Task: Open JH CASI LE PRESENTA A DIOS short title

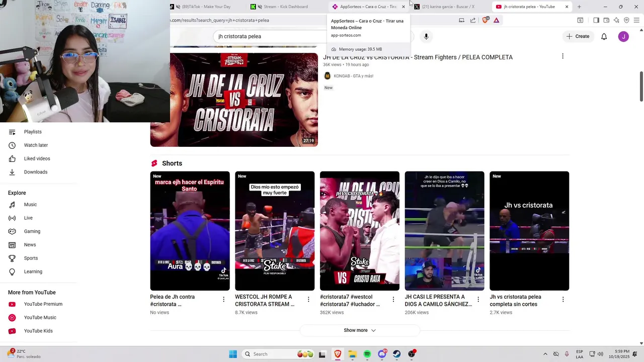Action: (x=438, y=301)
